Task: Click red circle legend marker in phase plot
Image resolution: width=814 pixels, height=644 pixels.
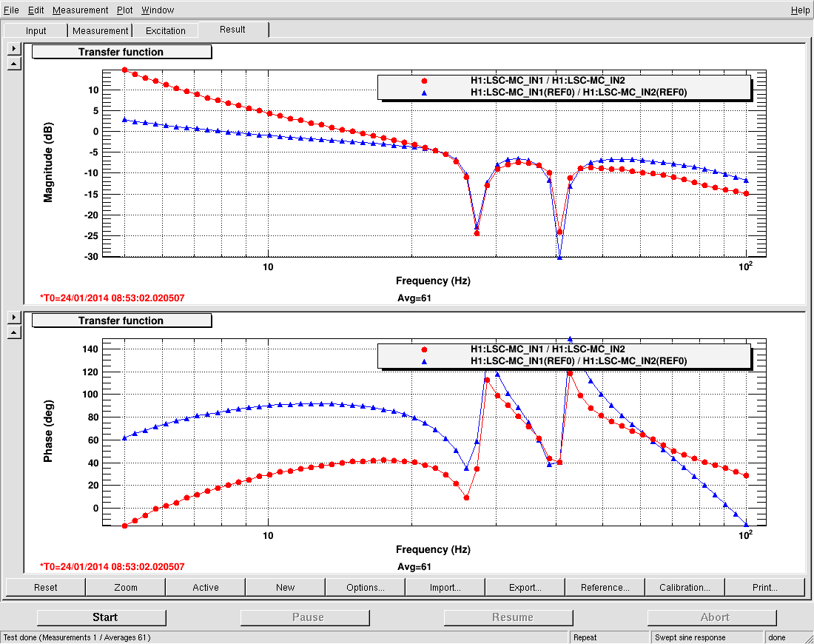Action: click(425, 349)
